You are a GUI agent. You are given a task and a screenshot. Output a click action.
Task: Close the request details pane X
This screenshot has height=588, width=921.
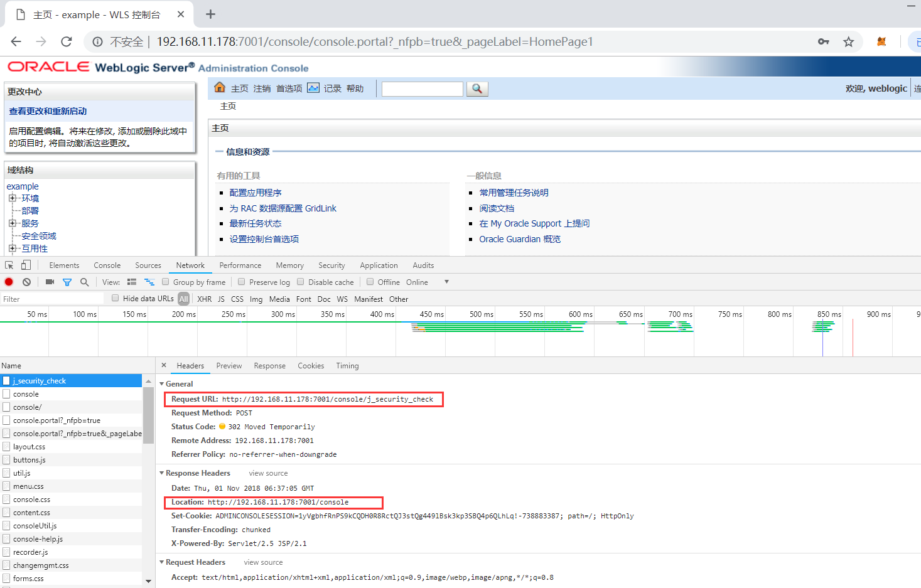tap(164, 365)
